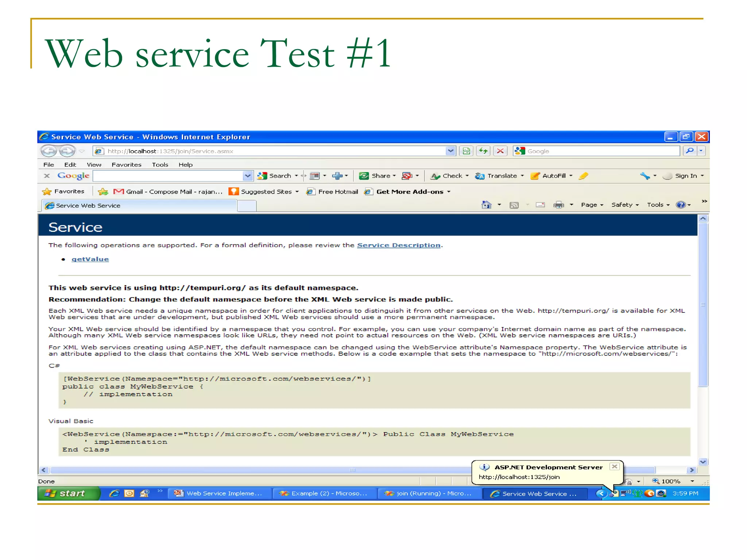The height and width of the screenshot is (560, 747).
Task: Click the address bar URL field
Action: (269, 151)
